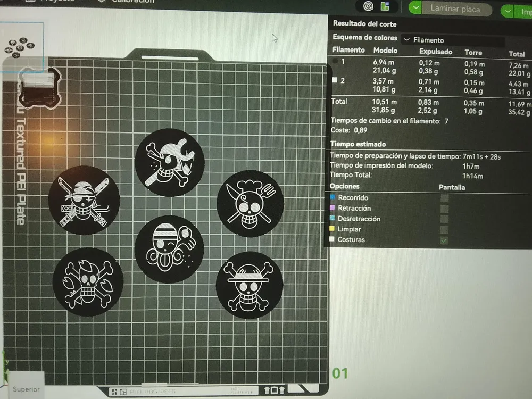532x399 pixels.
Task: Click the preparation time 7m11s + 28s
Action: [481, 157]
